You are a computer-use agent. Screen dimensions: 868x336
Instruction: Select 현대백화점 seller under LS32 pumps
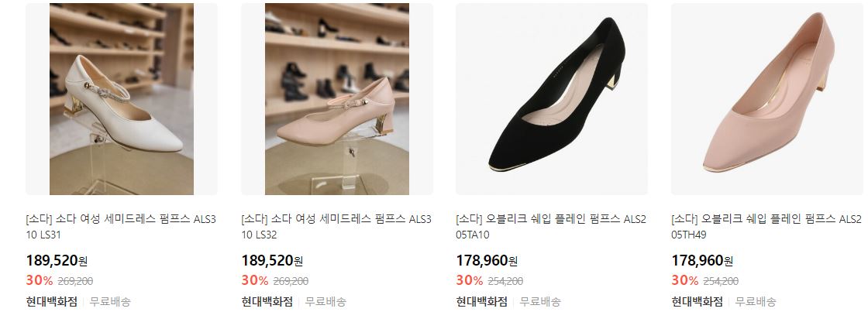point(267,302)
